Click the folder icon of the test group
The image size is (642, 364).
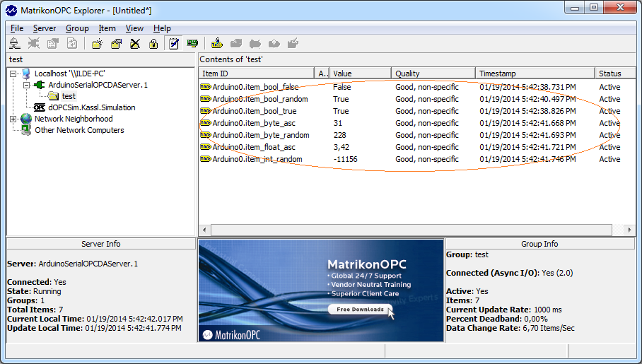point(53,96)
